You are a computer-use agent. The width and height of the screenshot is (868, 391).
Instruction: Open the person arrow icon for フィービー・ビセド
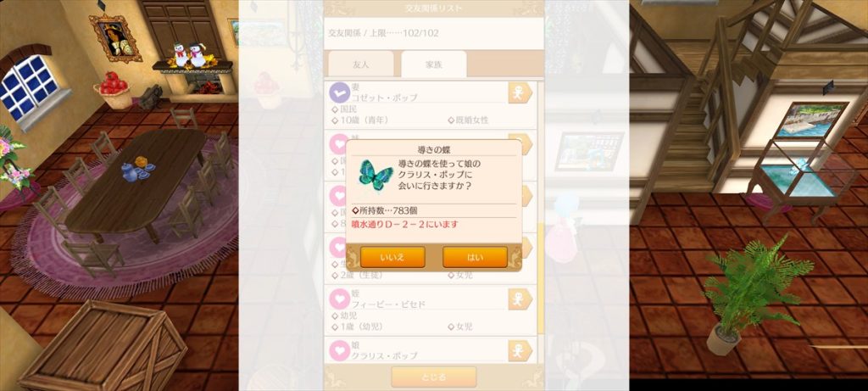[x=520, y=299]
